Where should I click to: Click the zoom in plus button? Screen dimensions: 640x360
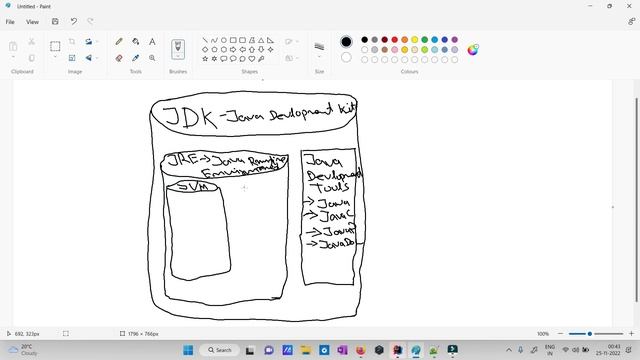point(631,333)
